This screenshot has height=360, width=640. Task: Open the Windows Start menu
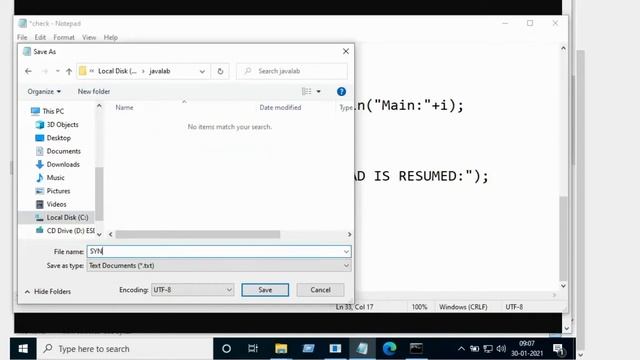tap(23, 349)
